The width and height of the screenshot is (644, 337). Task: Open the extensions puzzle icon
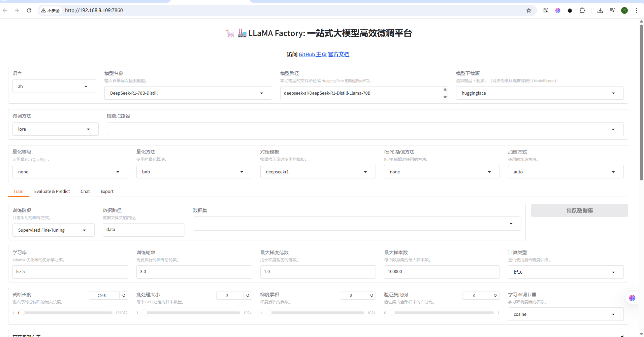pos(582,10)
